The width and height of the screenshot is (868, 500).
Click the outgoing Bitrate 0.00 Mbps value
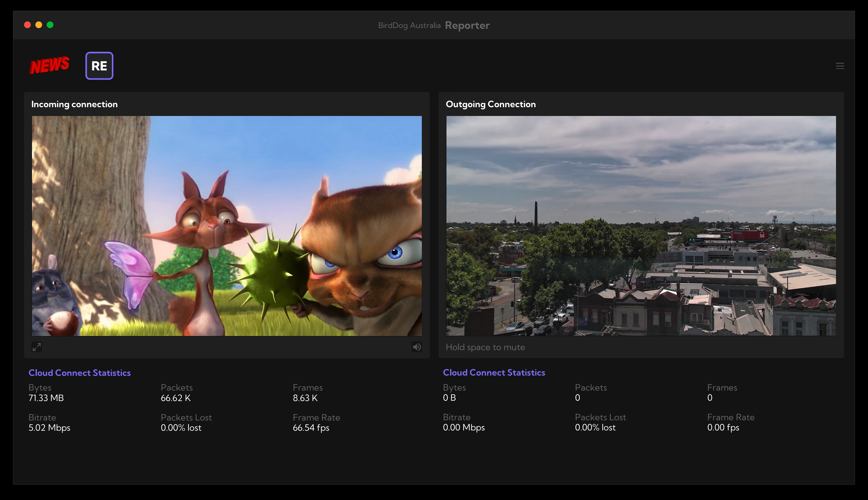pyautogui.click(x=464, y=427)
